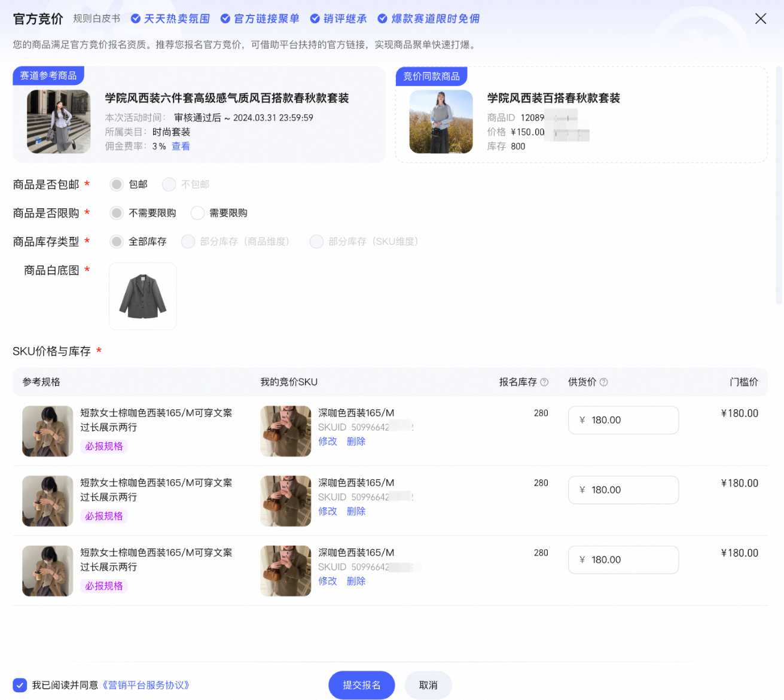784x700 pixels.
Task: Click 参考规格 column header
Action: point(41,382)
